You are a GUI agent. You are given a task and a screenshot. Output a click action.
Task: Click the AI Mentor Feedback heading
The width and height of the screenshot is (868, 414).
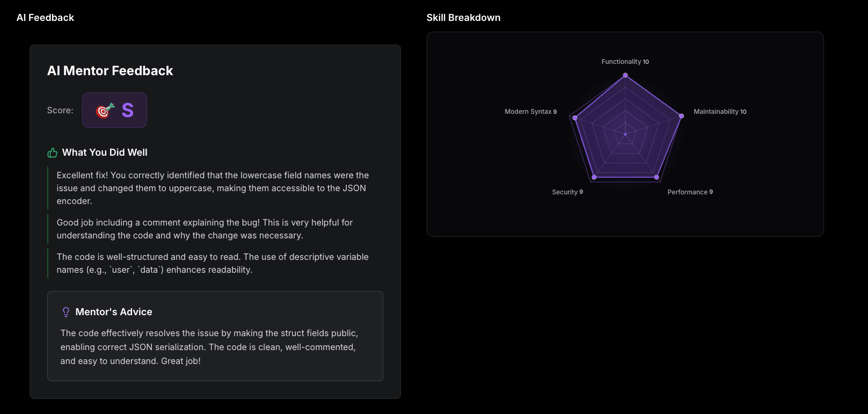click(110, 71)
